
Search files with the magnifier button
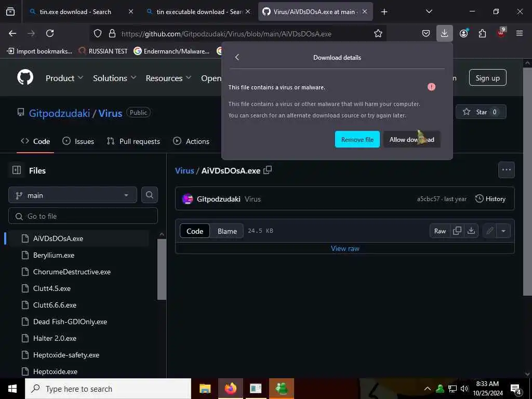tap(149, 195)
